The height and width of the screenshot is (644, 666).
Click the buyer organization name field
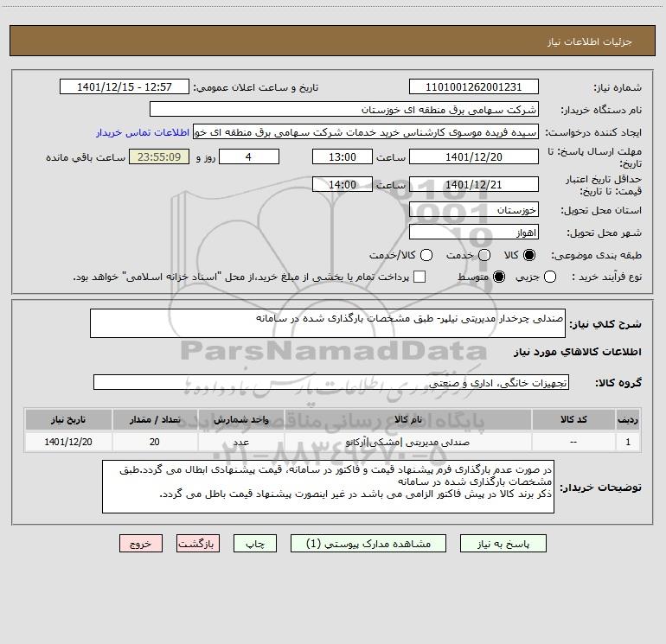[x=344, y=110]
